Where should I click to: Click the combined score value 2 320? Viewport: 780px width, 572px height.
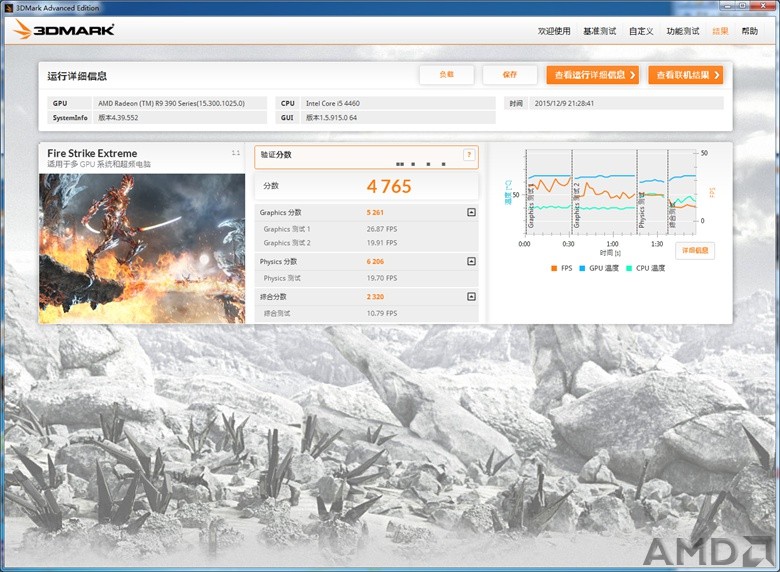pyautogui.click(x=375, y=296)
